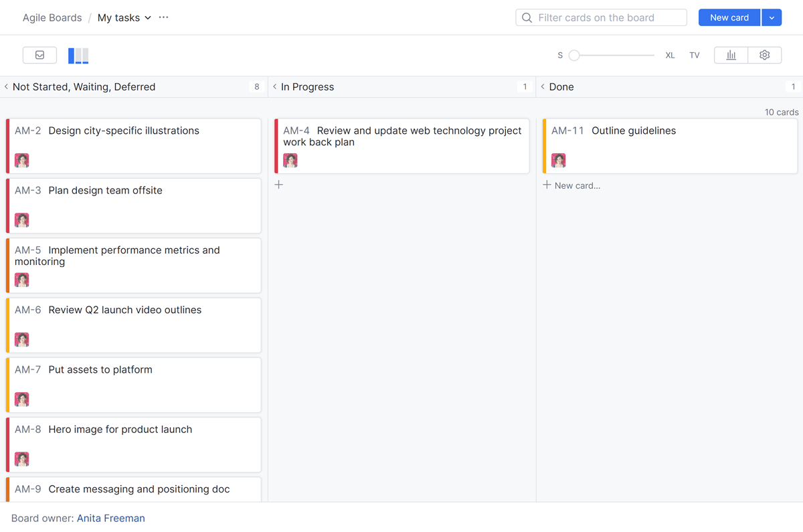This screenshot has width=803, height=532.
Task: Click the New card button
Action: point(729,17)
